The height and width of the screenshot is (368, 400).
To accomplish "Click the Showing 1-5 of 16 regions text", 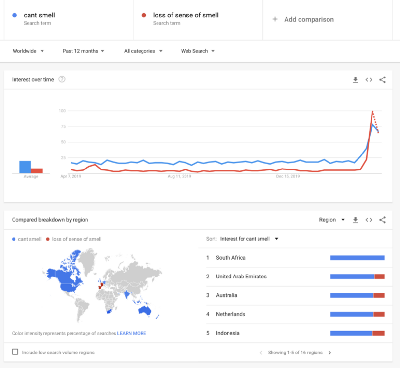I will 295,352.
